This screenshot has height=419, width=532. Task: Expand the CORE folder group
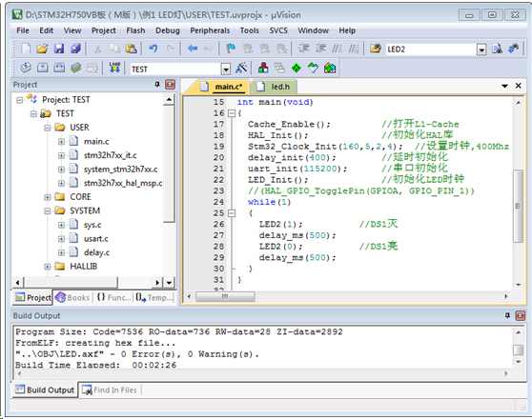pos(48,197)
